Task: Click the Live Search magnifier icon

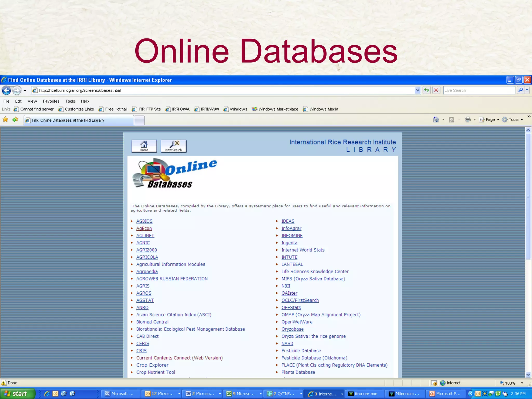Action: click(520, 90)
